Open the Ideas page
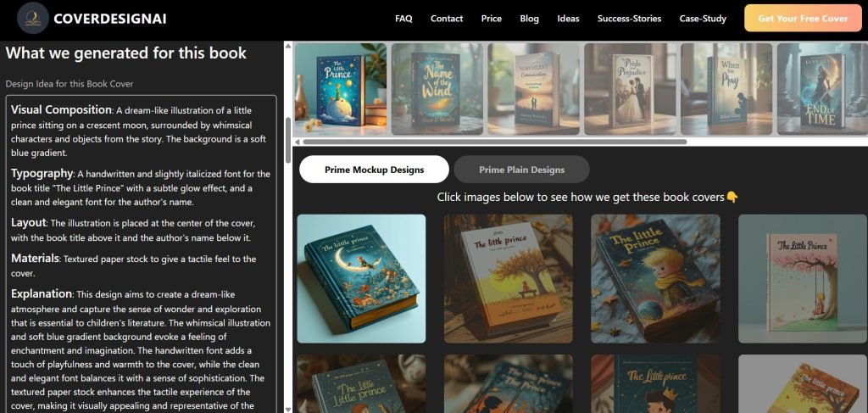Image resolution: width=868 pixels, height=413 pixels. coord(568,19)
